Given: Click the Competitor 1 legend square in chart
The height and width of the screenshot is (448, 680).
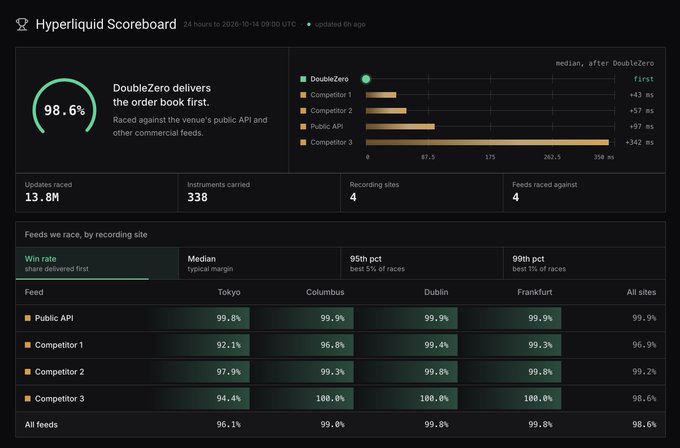Looking at the screenshot, I should click(x=303, y=95).
